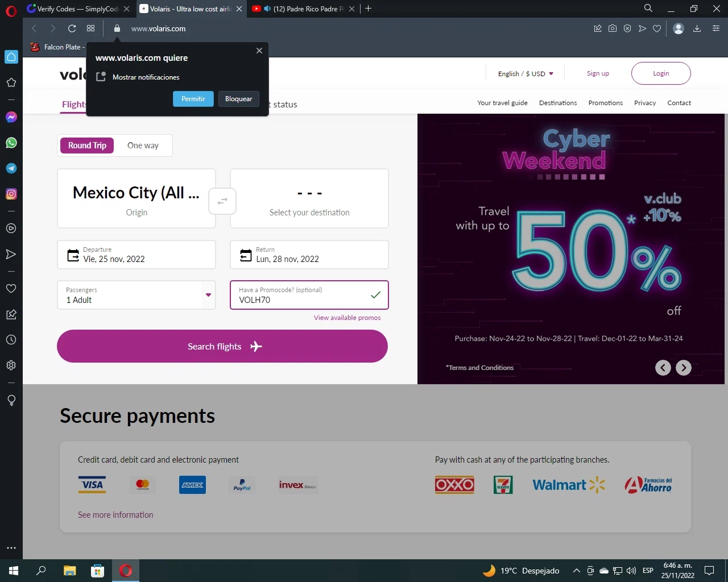Open the sidebar Home start page icon
This screenshot has height=582, width=728.
(11, 57)
